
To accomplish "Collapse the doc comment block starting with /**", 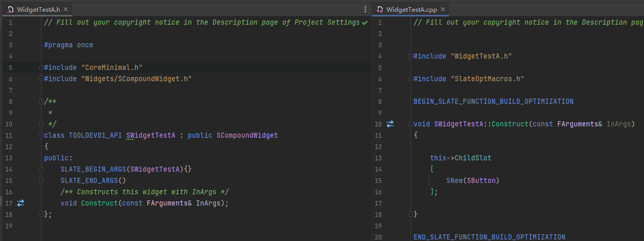I will pos(41,101).
